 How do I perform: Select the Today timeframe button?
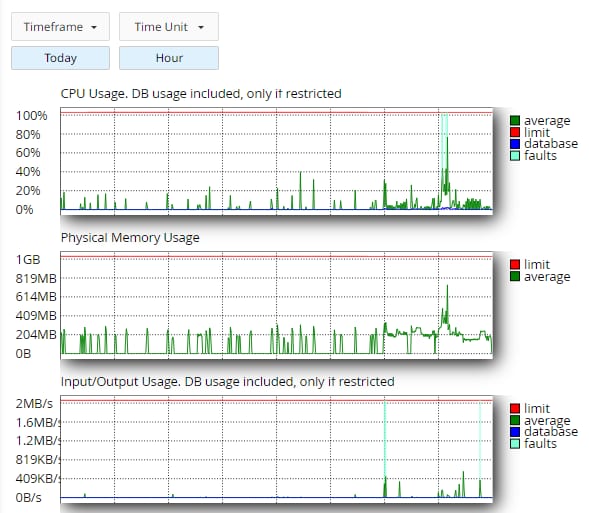pos(60,58)
